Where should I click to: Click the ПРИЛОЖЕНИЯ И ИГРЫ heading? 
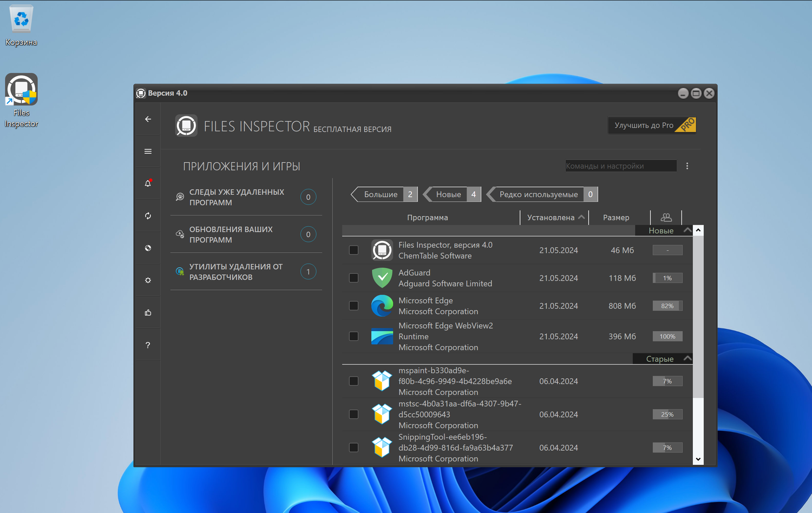click(241, 166)
